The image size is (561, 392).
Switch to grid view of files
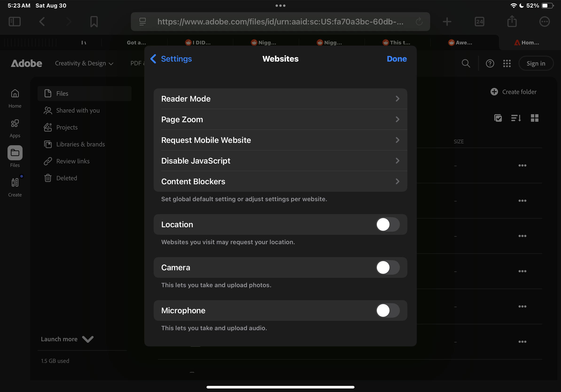535,118
